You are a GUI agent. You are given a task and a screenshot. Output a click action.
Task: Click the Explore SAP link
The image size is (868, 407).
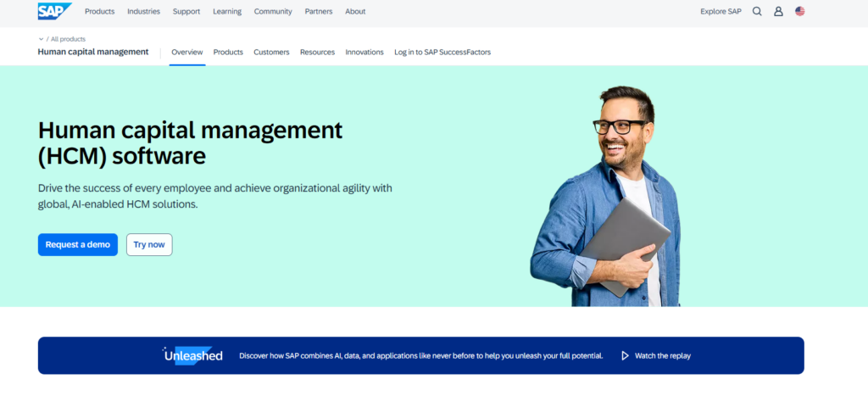tap(721, 12)
